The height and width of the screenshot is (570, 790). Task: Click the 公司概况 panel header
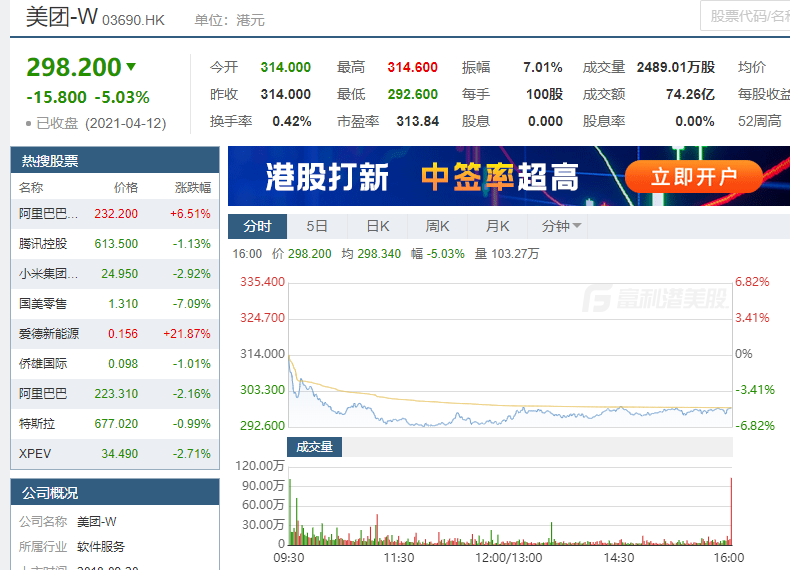coord(115,492)
